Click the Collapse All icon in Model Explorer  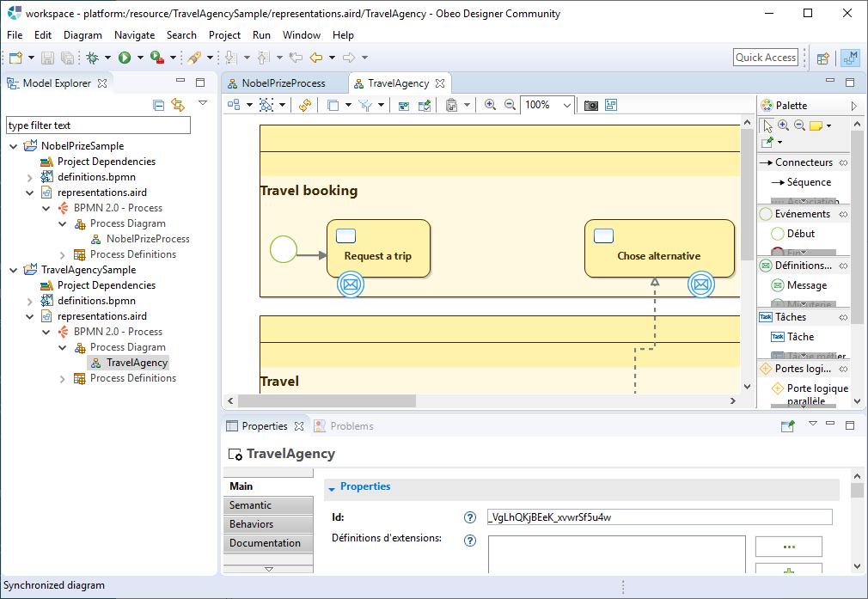coord(159,105)
